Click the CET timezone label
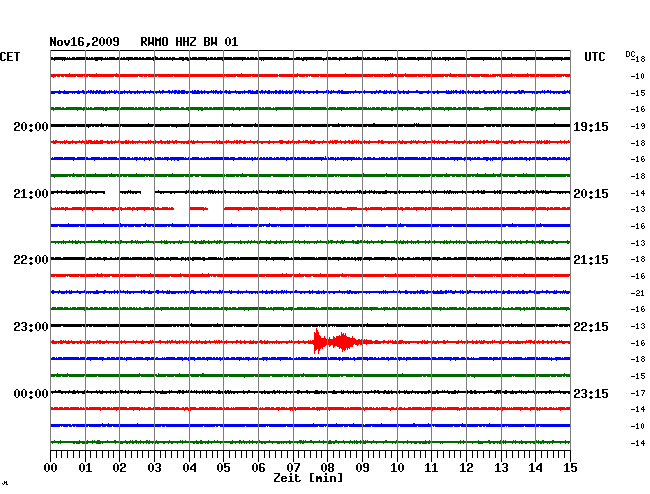650x494 pixels. click(x=10, y=57)
